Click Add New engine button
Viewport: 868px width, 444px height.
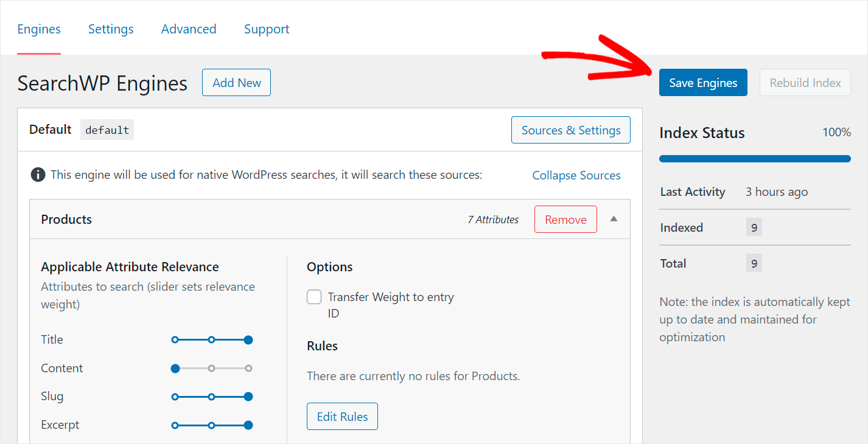pyautogui.click(x=236, y=83)
